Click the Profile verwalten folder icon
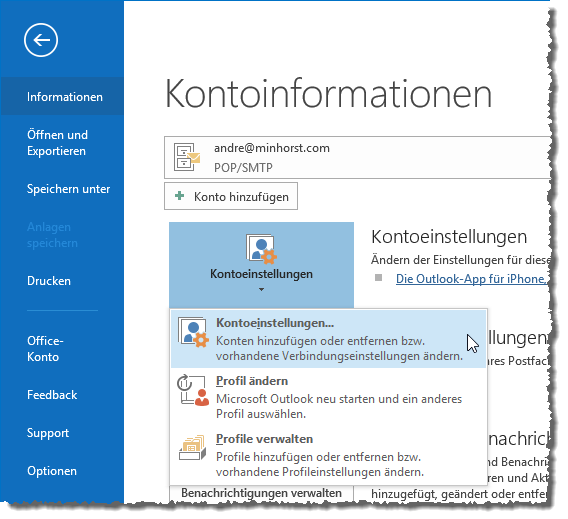Screen dimensions: 568x519 [x=193, y=448]
